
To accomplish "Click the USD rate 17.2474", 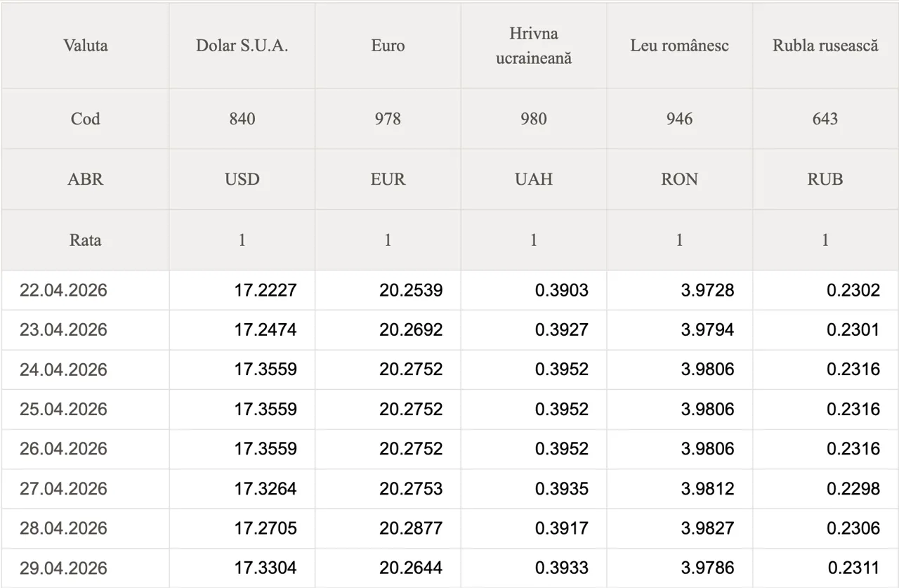I will click(265, 329).
